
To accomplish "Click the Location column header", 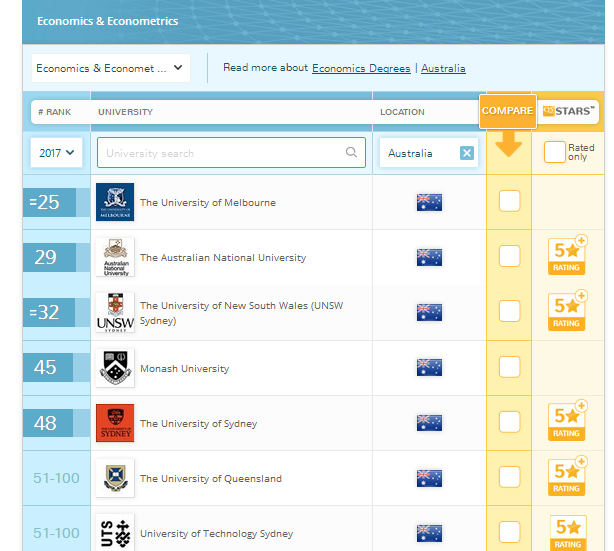I will (402, 112).
